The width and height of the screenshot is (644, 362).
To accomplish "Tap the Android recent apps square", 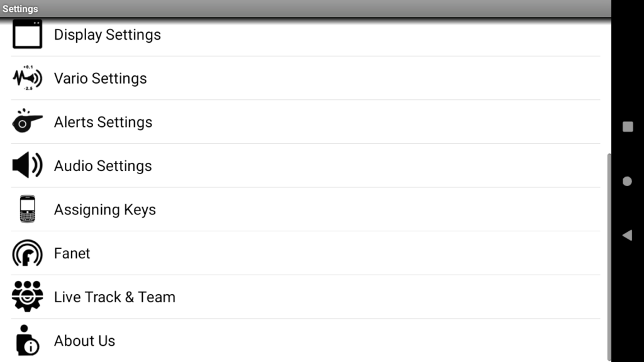I will click(628, 127).
